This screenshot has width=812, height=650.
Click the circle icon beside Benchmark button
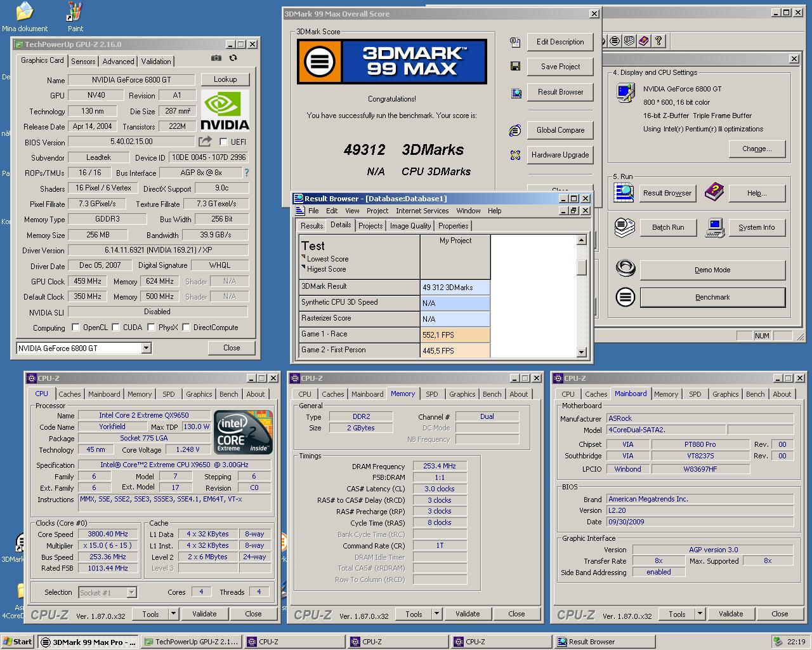coord(625,296)
